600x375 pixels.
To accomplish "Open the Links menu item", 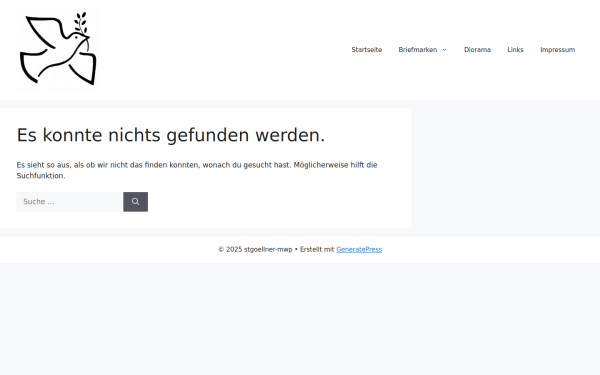I will (515, 50).
